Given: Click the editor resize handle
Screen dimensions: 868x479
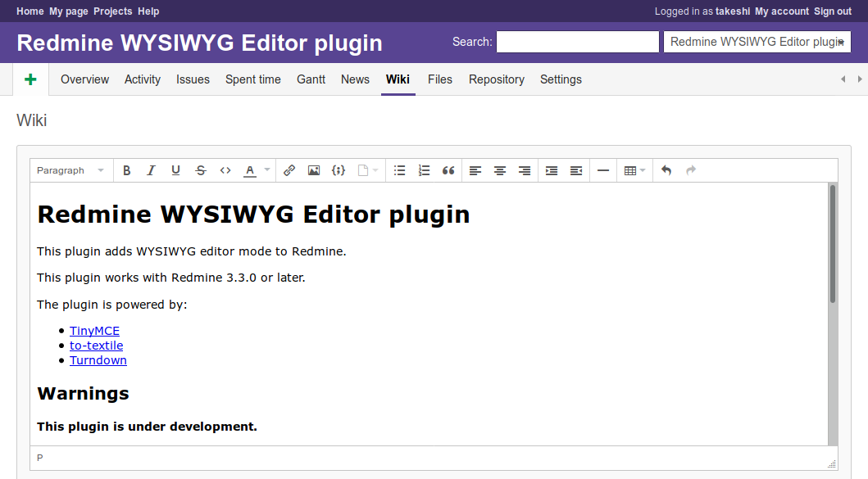Looking at the screenshot, I should pyautogui.click(x=831, y=464).
